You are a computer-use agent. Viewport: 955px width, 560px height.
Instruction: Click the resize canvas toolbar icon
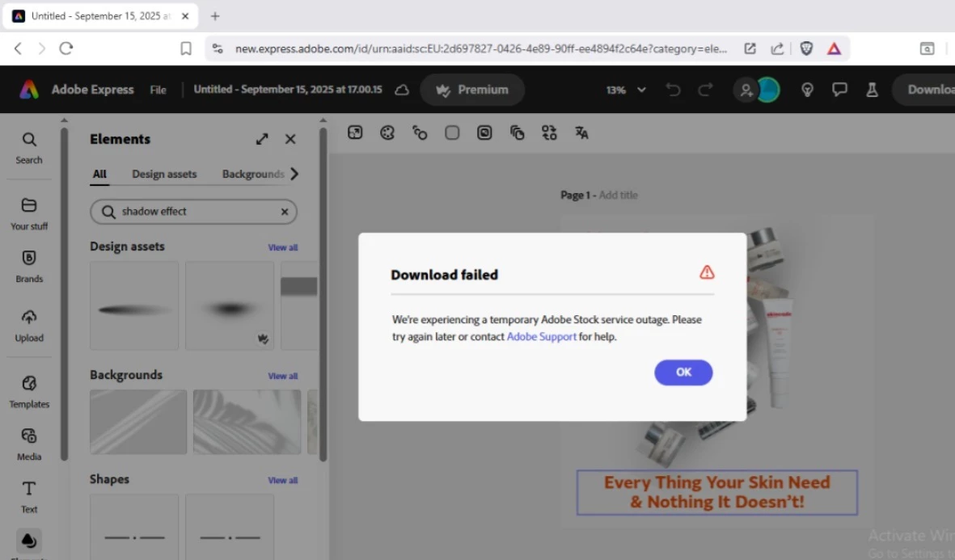click(x=355, y=132)
